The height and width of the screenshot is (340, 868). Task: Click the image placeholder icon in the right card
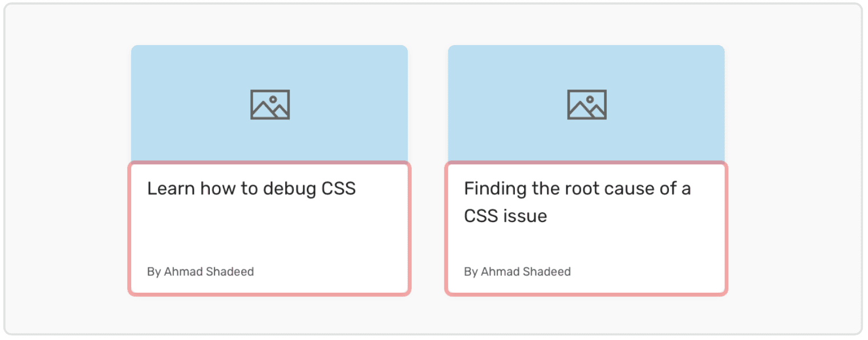(587, 104)
